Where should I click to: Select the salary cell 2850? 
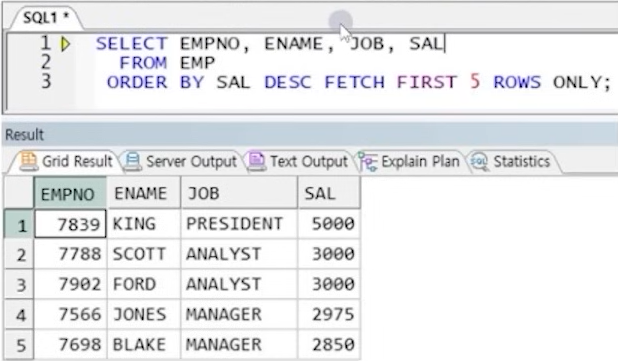(329, 345)
